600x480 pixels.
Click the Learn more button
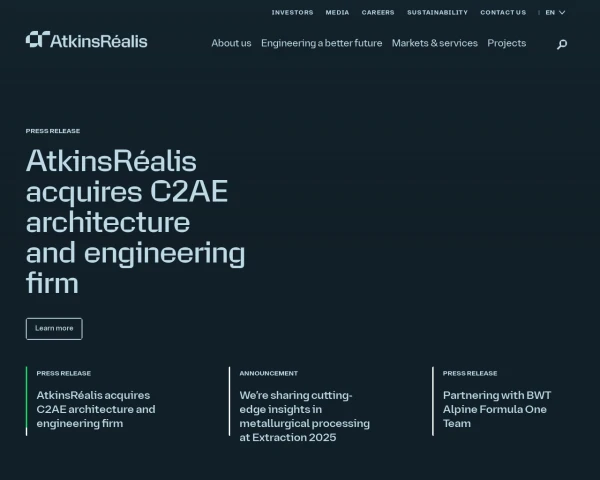click(54, 328)
